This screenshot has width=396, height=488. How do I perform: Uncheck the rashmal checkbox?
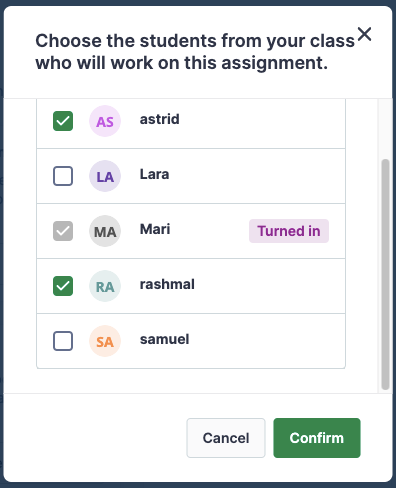click(x=63, y=286)
